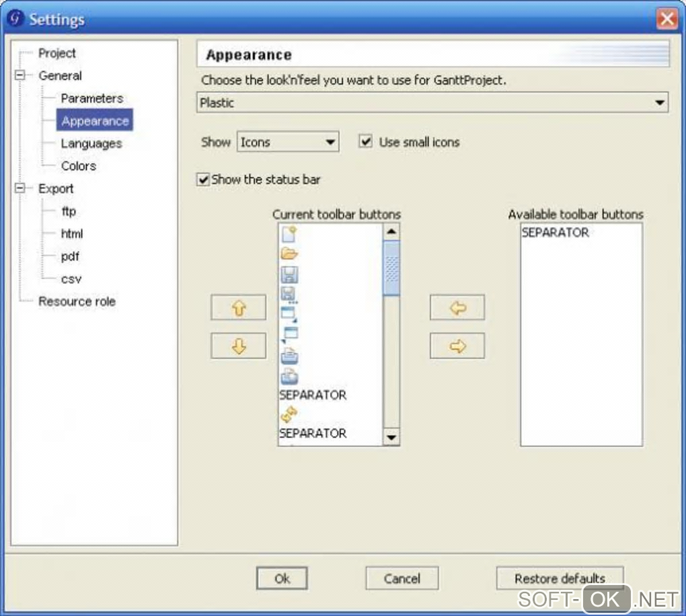This screenshot has width=686, height=616.
Task: Click Restore defaults button
Action: 560,578
